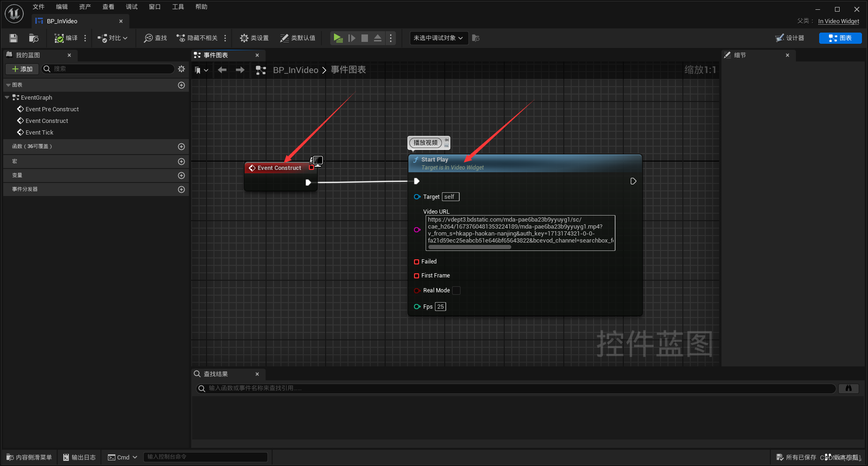Select Event Tick in tree
This screenshot has width=868, height=466.
point(40,132)
